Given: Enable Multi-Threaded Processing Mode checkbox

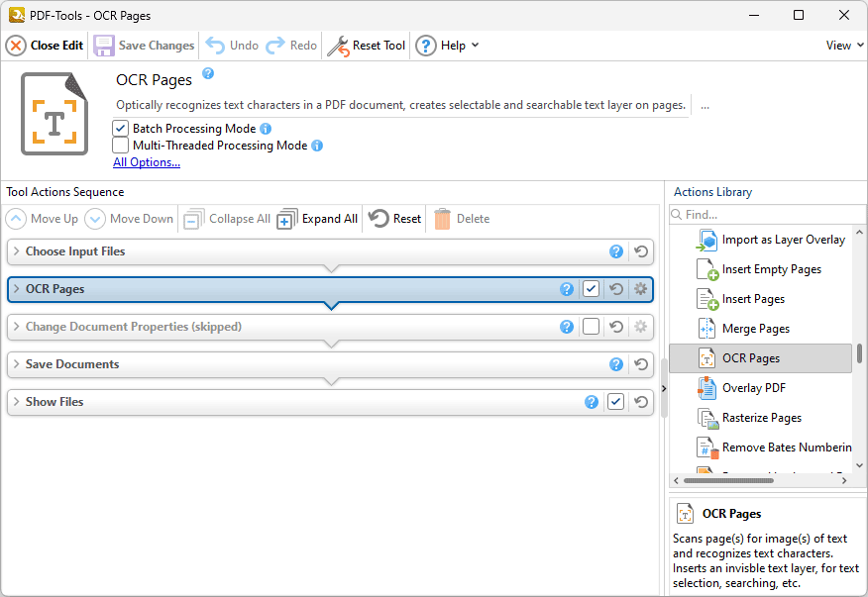Looking at the screenshot, I should coord(121,146).
